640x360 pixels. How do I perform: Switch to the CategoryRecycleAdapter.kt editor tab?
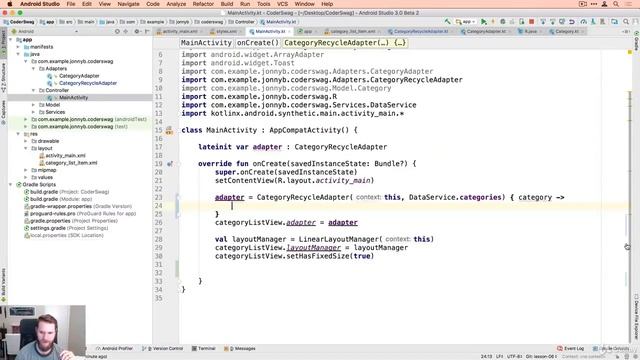pos(420,31)
